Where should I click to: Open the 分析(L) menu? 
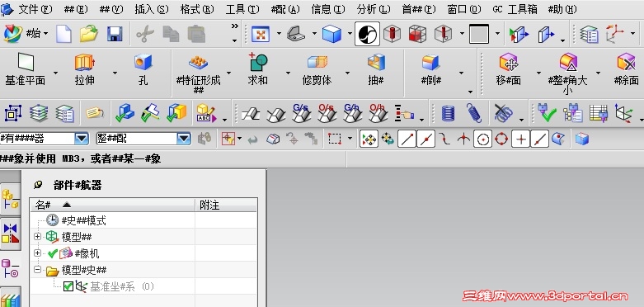(374, 9)
